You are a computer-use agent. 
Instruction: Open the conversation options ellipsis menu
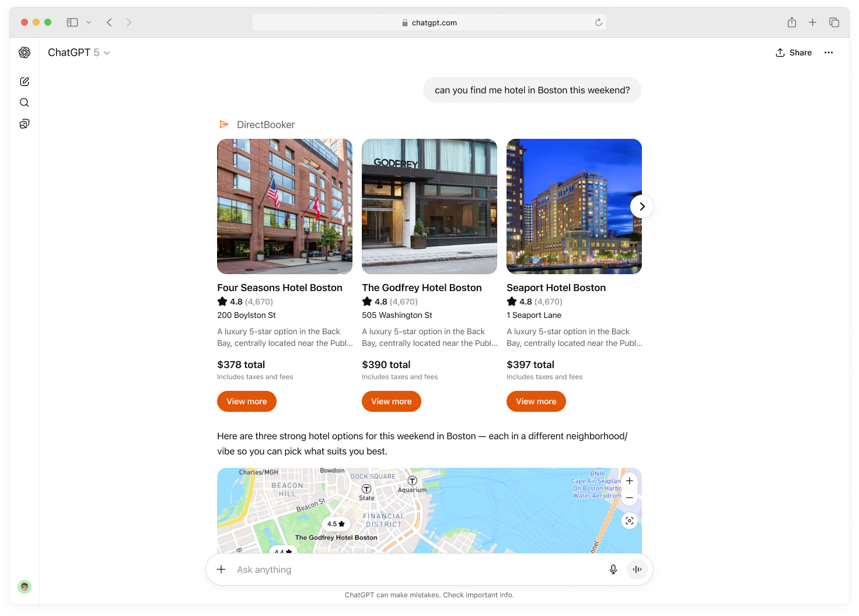pos(829,52)
